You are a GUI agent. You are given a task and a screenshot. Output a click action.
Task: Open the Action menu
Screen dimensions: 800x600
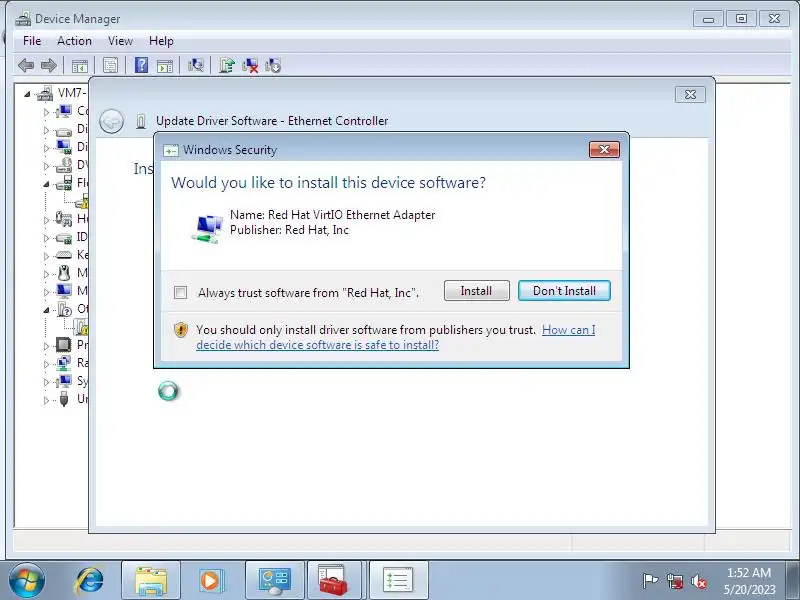[74, 41]
